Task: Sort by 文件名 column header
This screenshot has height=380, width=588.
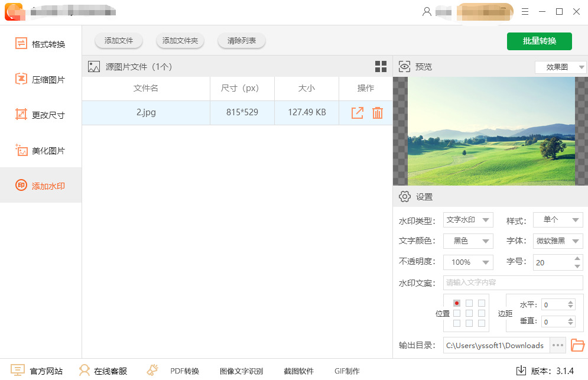Action: click(x=146, y=88)
